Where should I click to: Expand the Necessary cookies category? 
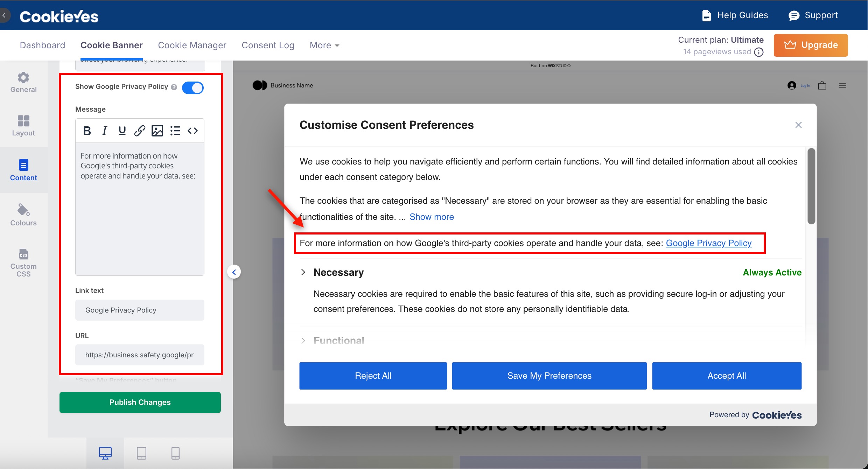303,272
